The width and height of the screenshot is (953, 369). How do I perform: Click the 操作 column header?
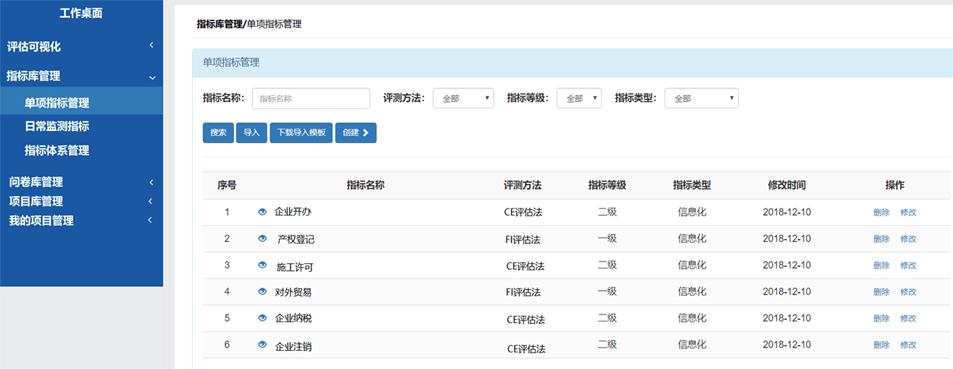tap(895, 185)
